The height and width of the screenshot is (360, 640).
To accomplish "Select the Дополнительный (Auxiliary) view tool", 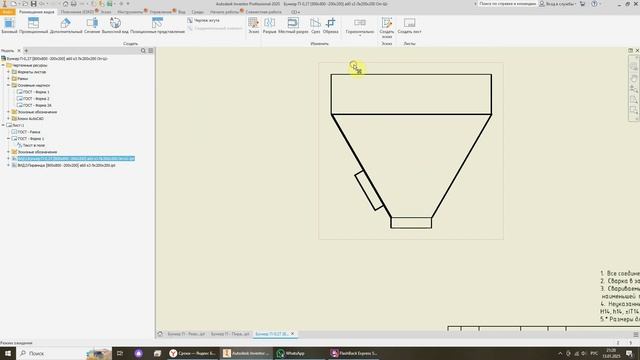I will [66, 25].
